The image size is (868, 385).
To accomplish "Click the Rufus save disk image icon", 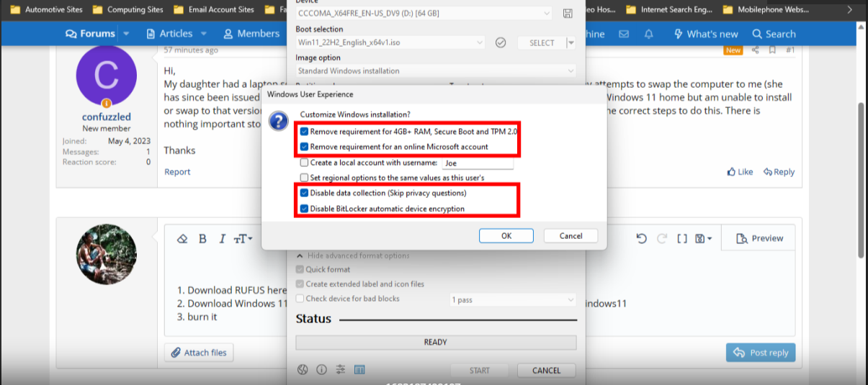I will click(568, 14).
